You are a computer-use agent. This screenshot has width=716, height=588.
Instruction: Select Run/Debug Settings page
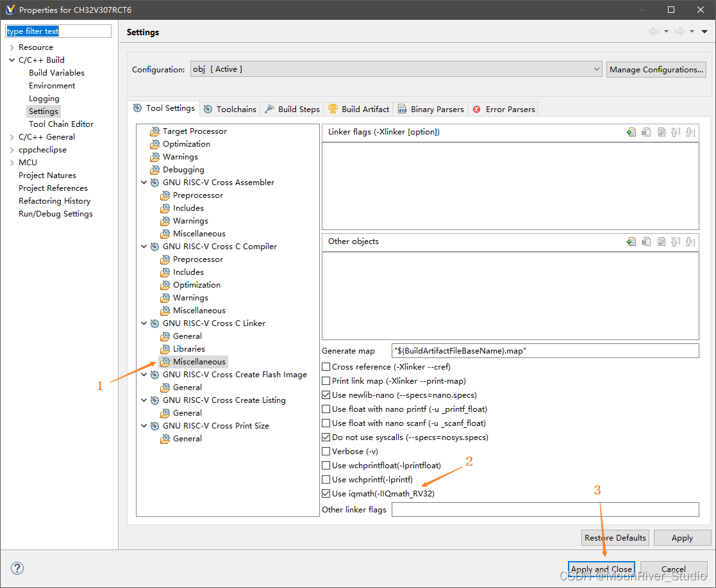click(56, 214)
